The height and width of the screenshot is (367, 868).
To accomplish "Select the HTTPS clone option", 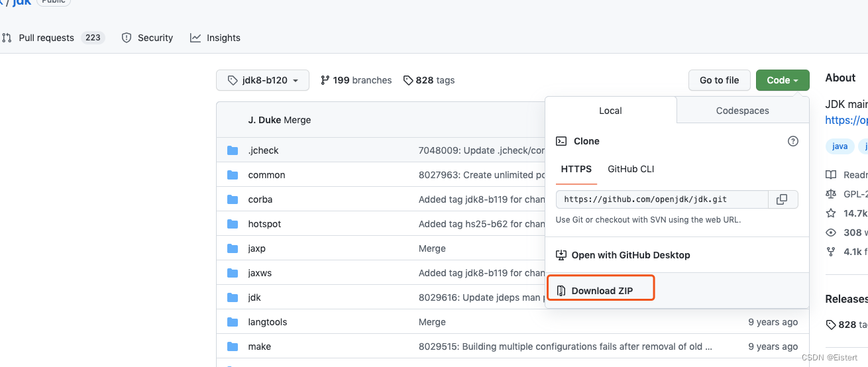I will tap(576, 169).
